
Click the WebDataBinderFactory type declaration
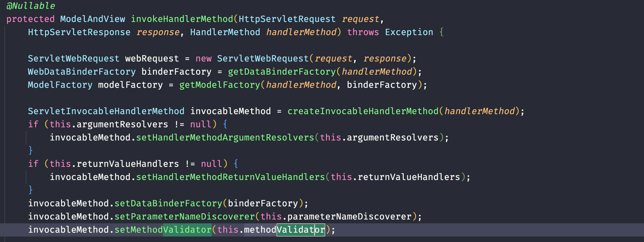pyautogui.click(x=82, y=72)
